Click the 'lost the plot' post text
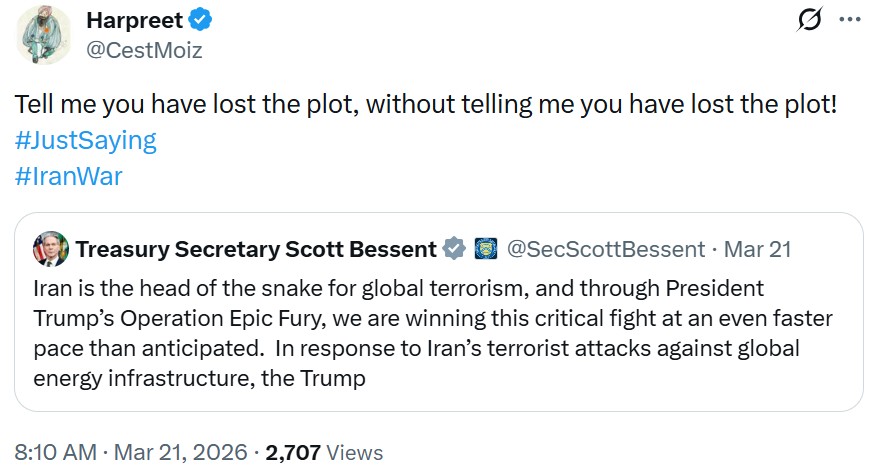 click(x=425, y=104)
